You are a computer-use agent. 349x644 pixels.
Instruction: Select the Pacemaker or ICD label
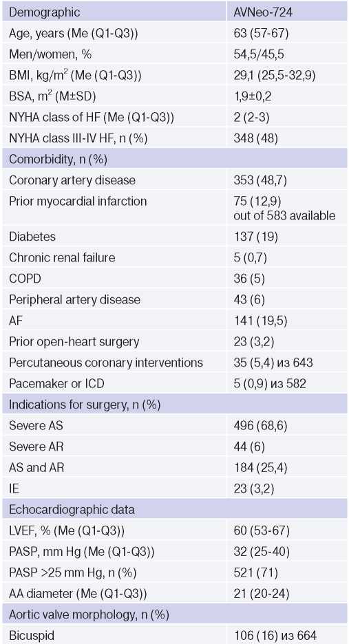click(x=56, y=384)
